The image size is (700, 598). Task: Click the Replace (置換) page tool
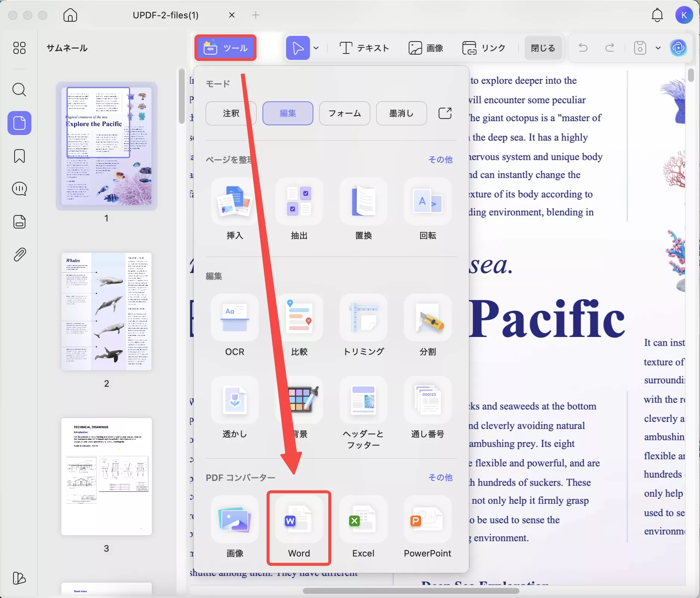tap(363, 209)
